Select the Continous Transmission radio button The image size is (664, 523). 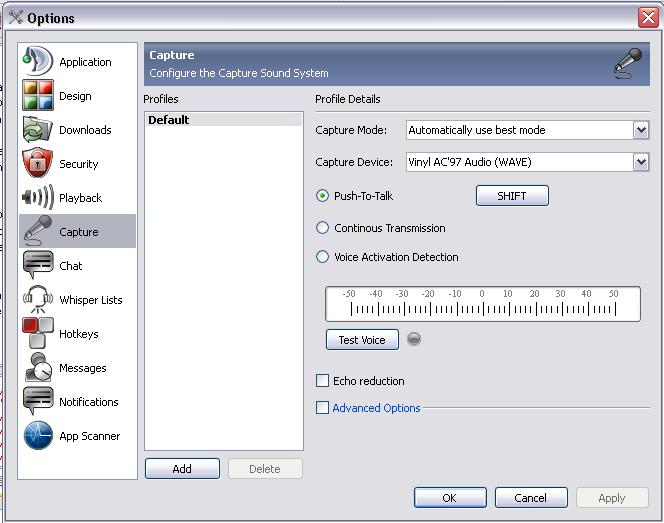[x=322, y=228]
